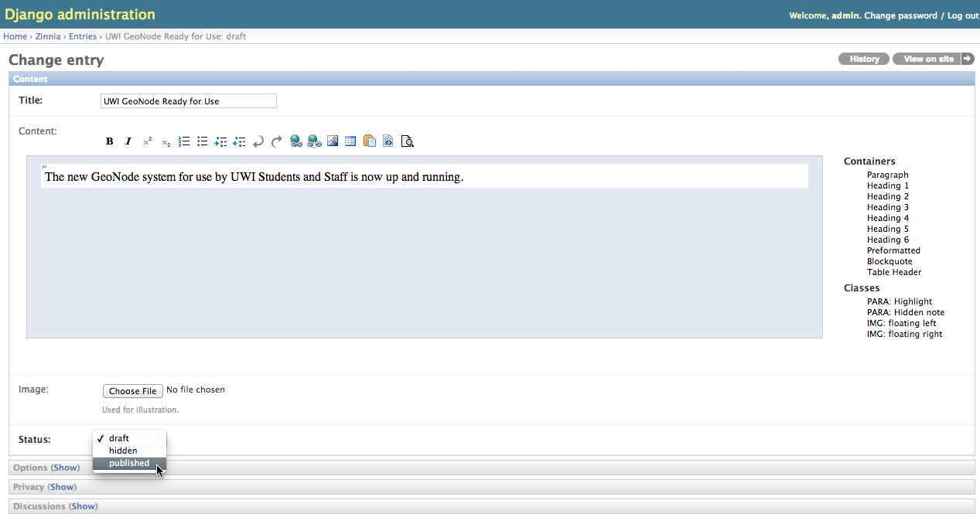Remove hyperlink with the unlink icon
Viewport: 980px width, 517px height.
point(314,141)
